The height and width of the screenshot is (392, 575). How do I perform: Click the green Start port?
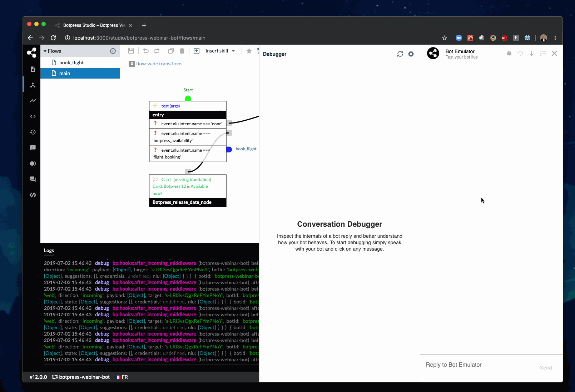(x=188, y=99)
